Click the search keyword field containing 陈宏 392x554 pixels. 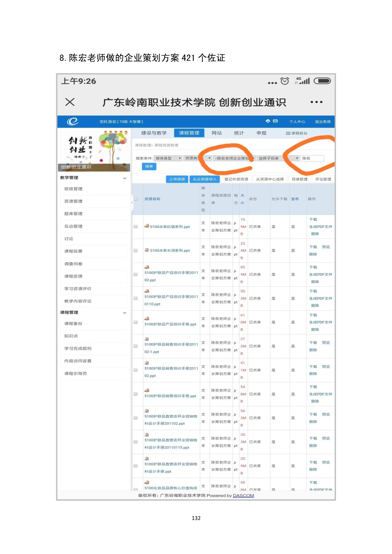tap(312, 158)
